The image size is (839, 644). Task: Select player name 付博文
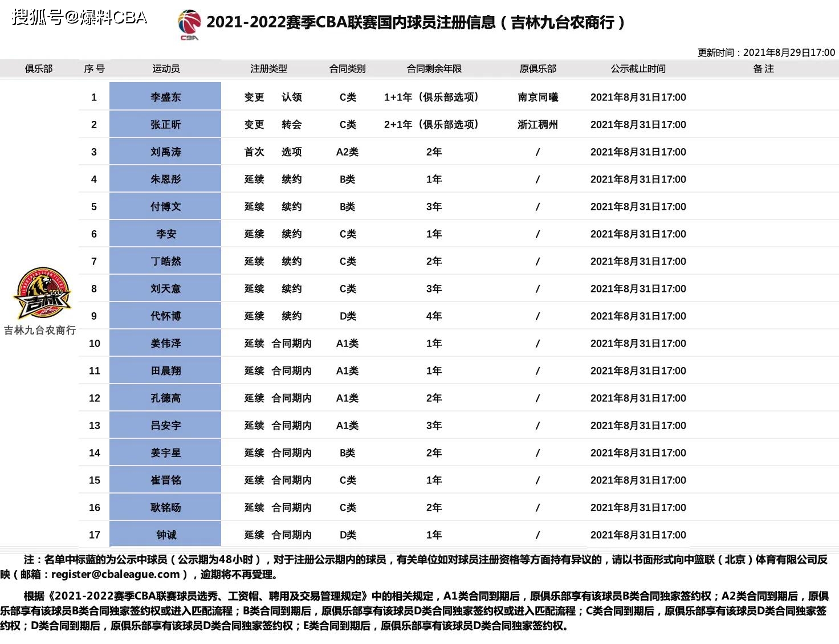point(165,207)
